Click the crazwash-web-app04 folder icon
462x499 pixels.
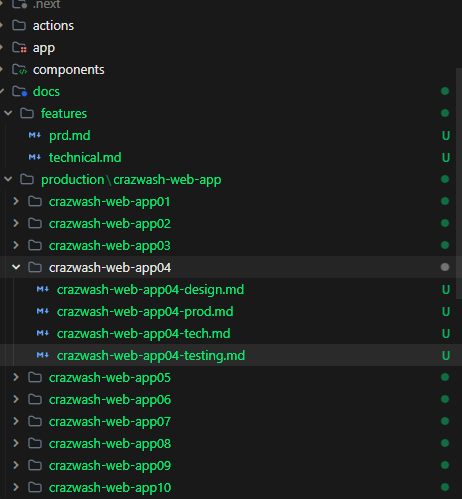pyautogui.click(x=35, y=267)
